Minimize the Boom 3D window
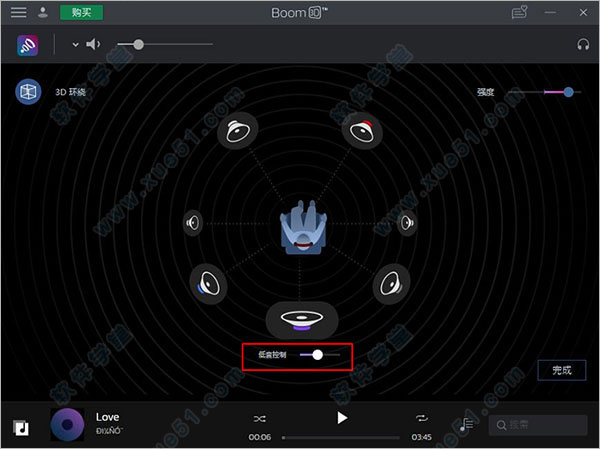Screen dimensions: 600x449 point(550,12)
